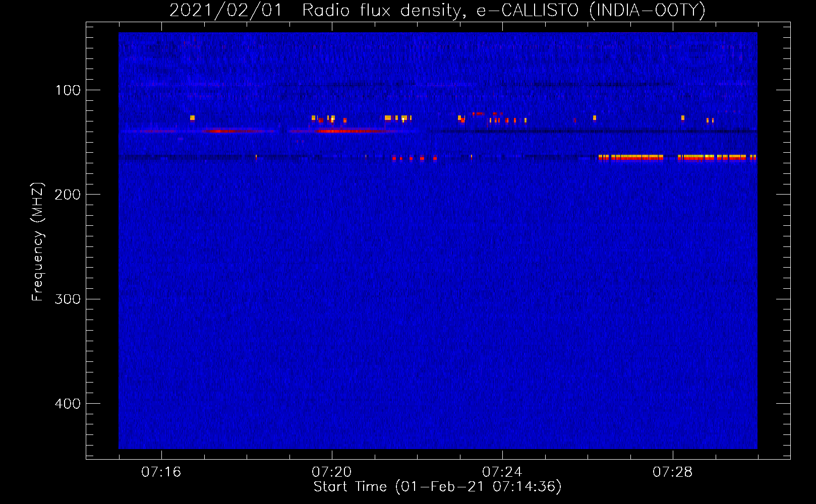Click the 07:16 time tick label
Screen dimensions: 816x504
tap(161, 472)
